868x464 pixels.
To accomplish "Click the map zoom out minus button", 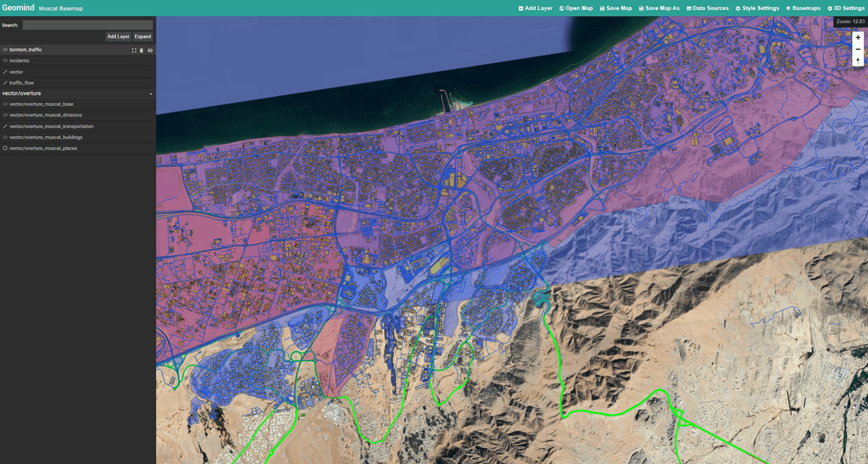I will point(858,49).
